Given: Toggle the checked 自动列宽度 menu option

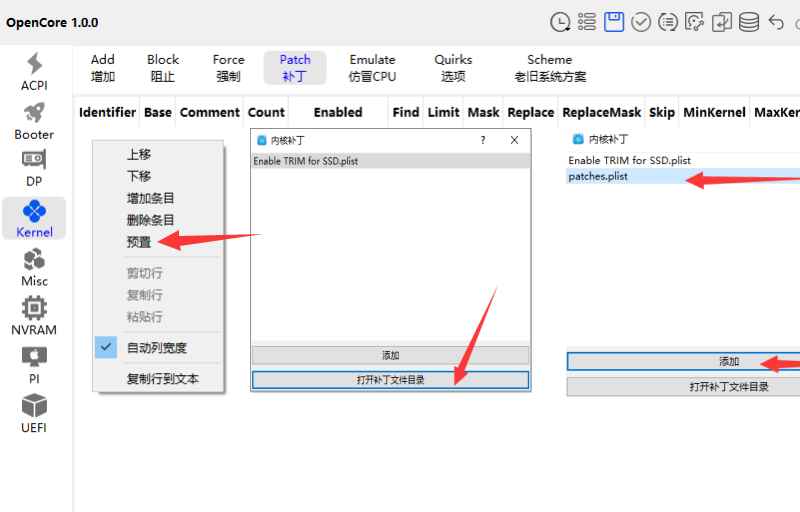Looking at the screenshot, I should coord(159,348).
